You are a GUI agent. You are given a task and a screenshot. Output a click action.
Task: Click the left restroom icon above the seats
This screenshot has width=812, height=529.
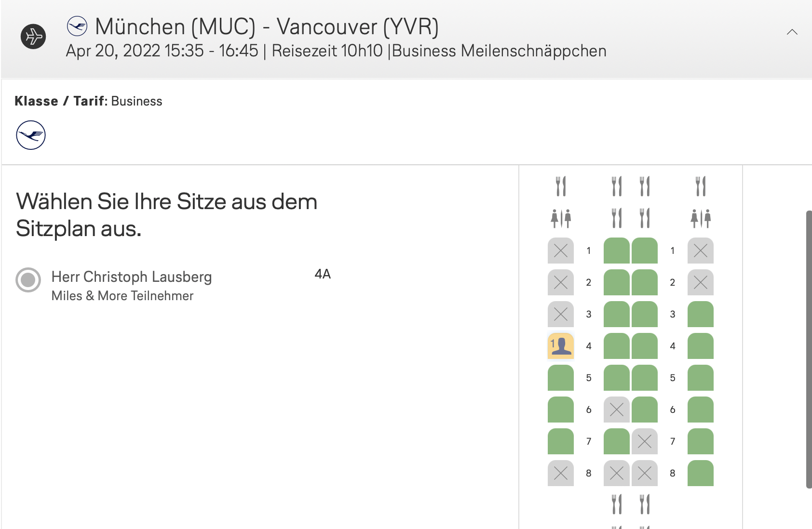561,218
